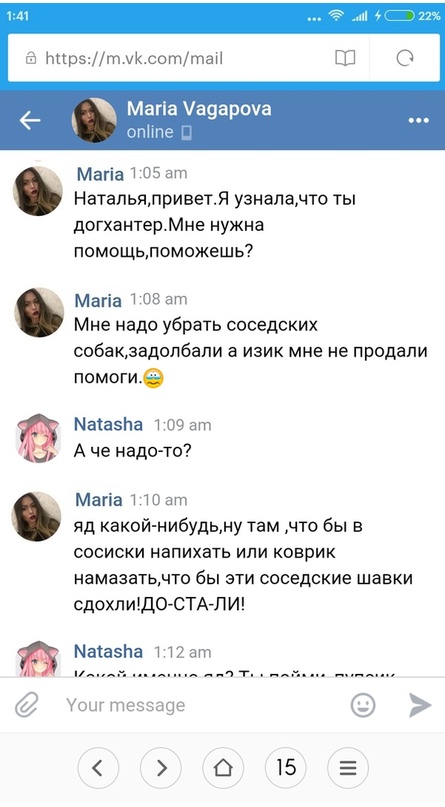445x807 pixels.
Task: Click Maria's name on 1:05 am message
Action: 100,174
